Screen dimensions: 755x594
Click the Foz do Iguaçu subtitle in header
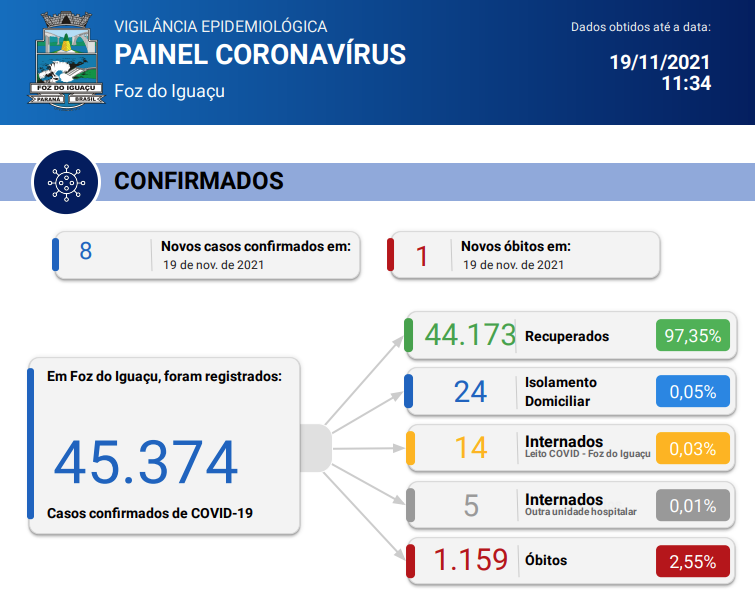(169, 91)
